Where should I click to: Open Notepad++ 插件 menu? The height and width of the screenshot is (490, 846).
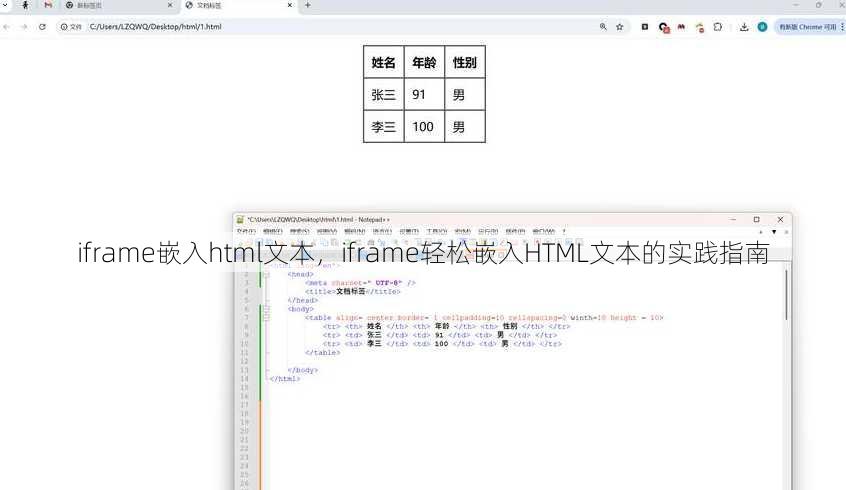point(515,232)
